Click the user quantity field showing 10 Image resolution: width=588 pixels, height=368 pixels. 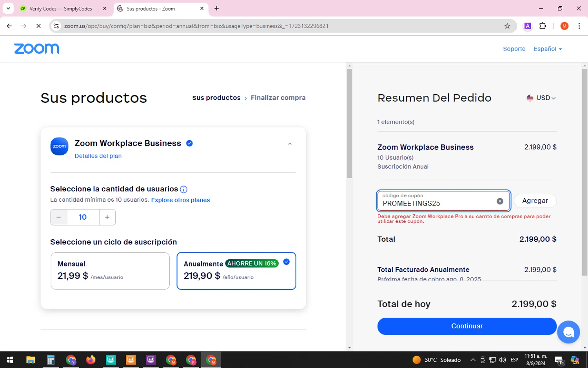(83, 217)
